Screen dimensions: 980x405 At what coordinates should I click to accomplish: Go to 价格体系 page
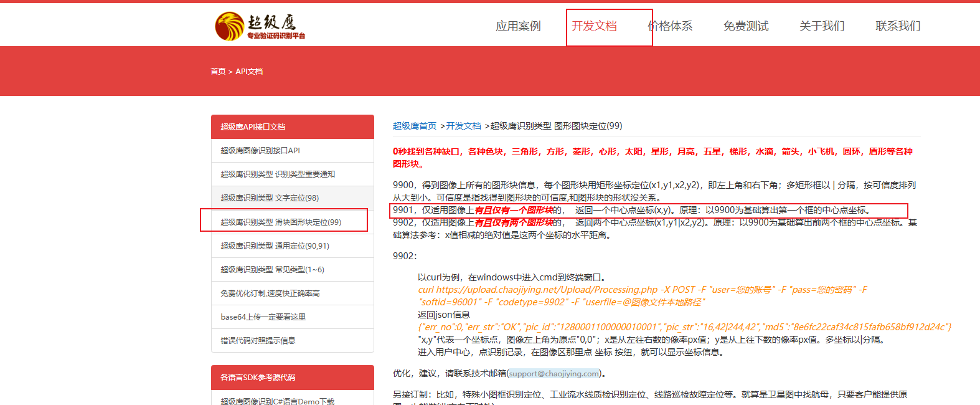coord(670,26)
